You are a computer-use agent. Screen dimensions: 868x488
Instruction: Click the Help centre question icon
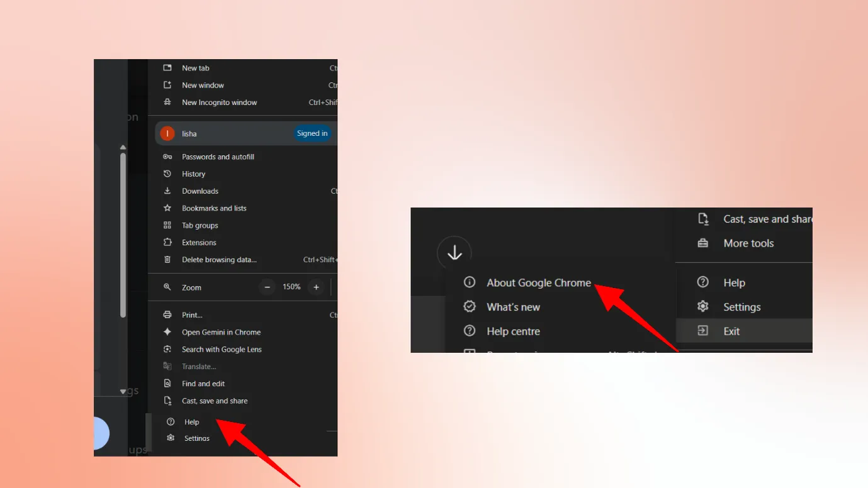pos(470,331)
